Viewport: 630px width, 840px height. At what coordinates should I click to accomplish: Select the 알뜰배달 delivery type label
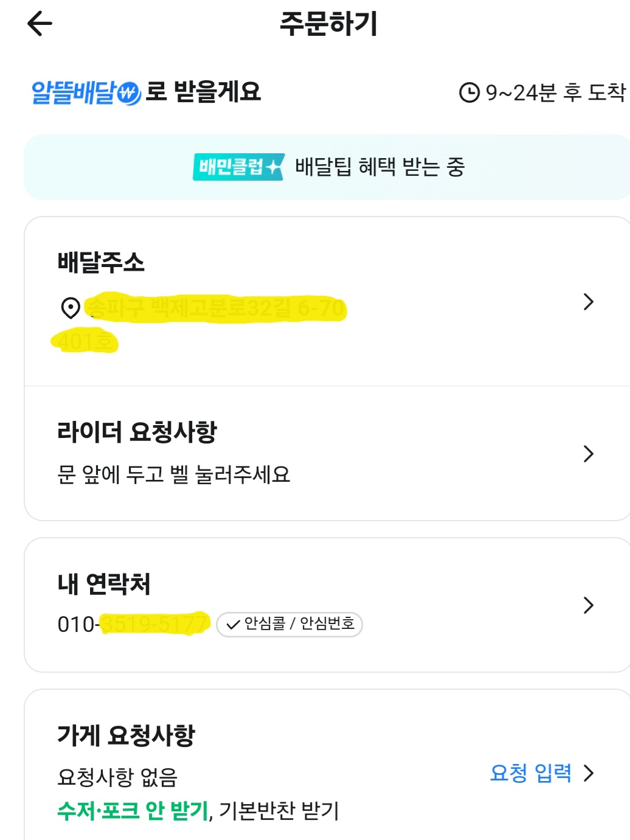click(74, 92)
